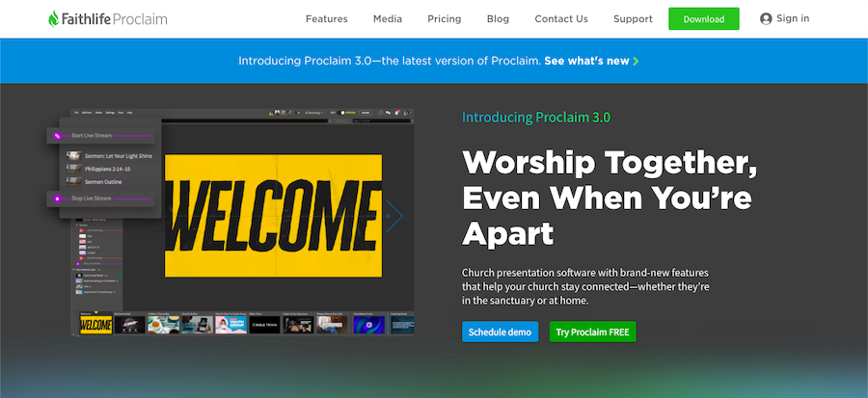The height and width of the screenshot is (398, 868).
Task: Click the Try Proclaim FREE button
Action: pyautogui.click(x=592, y=332)
